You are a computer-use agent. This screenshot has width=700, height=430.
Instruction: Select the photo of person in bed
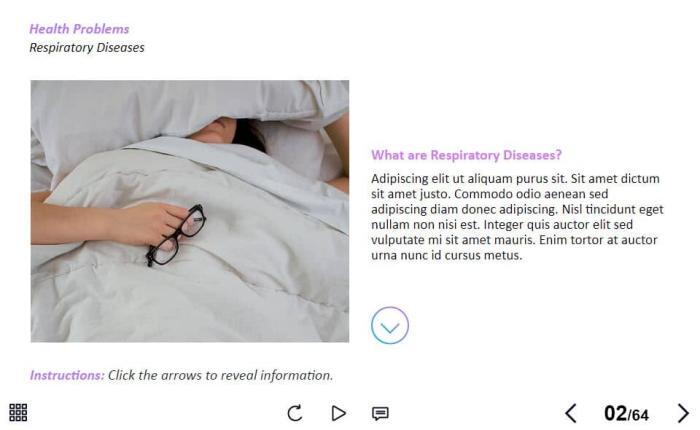(x=190, y=211)
